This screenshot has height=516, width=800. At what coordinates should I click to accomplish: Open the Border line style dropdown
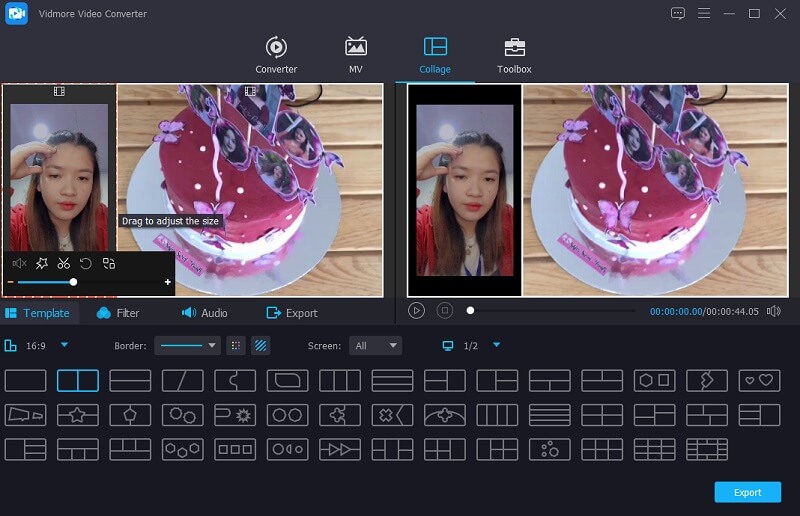(x=186, y=346)
